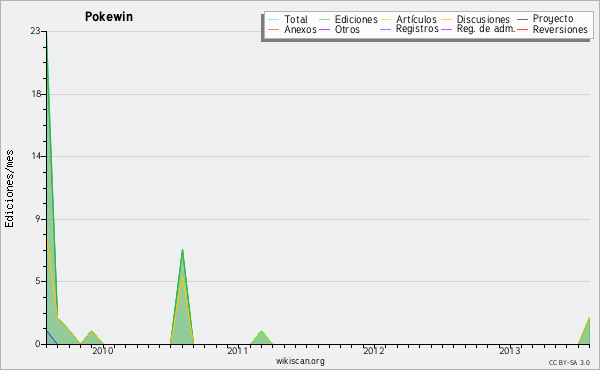This screenshot has height=370, width=600.
Task: Click the orange Anexos legend line
Action: coord(274,29)
